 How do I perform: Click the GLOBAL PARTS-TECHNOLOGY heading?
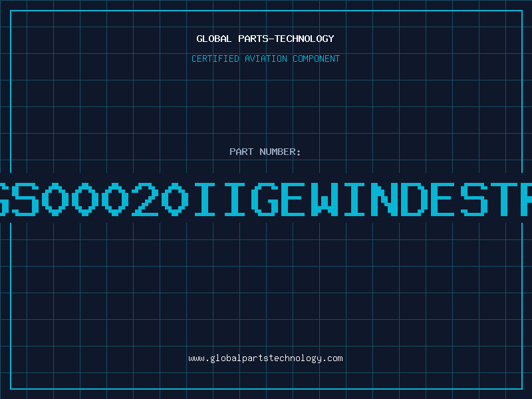[x=265, y=39]
